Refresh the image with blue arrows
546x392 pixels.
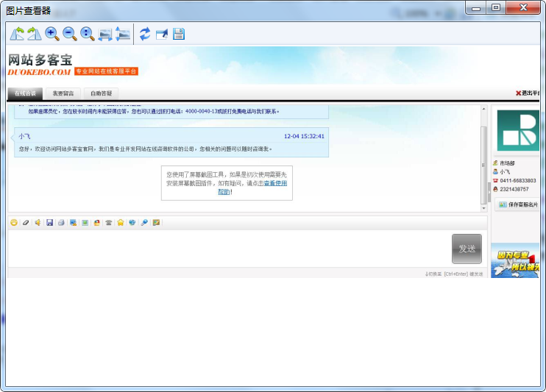(145, 33)
